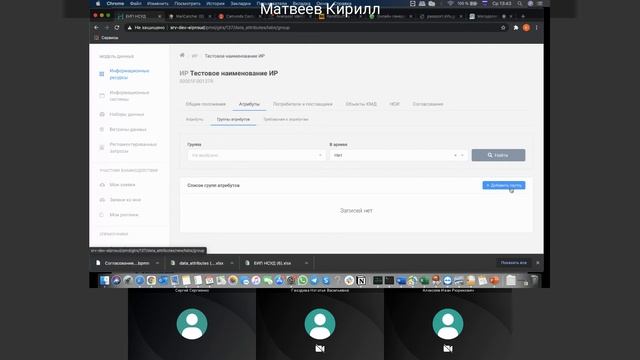640x360 pixels.
Task: Open the Сервисы bookmarks bar item
Action: 107,38
